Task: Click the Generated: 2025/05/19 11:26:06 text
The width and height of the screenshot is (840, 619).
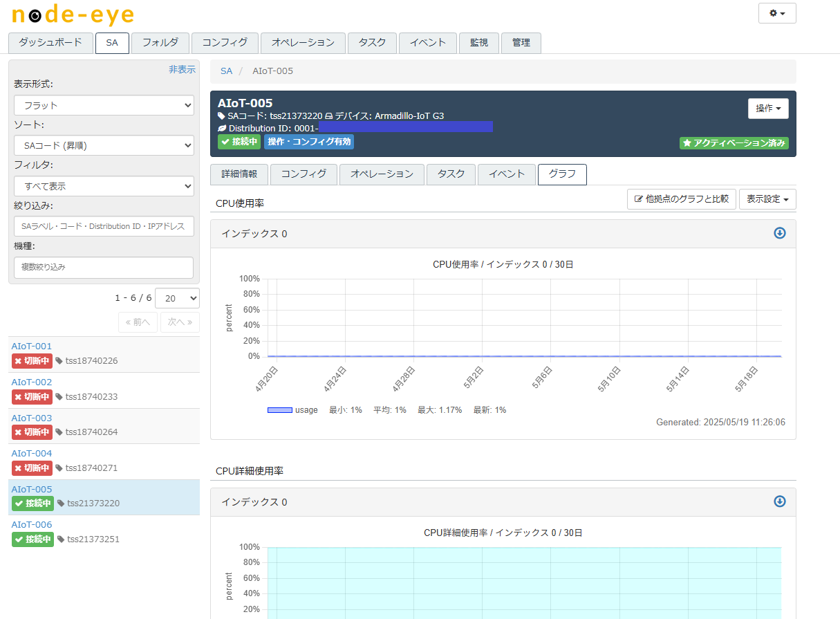Action: 720,422
